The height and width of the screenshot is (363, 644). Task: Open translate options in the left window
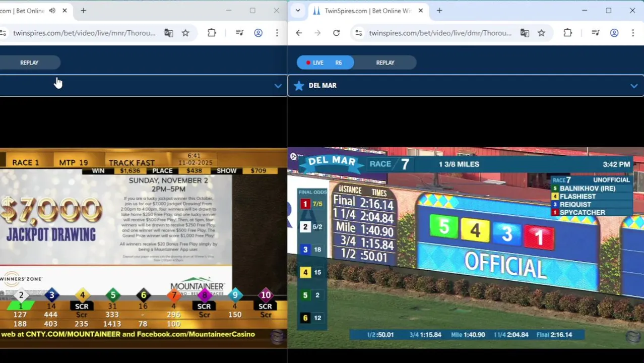coord(169,33)
